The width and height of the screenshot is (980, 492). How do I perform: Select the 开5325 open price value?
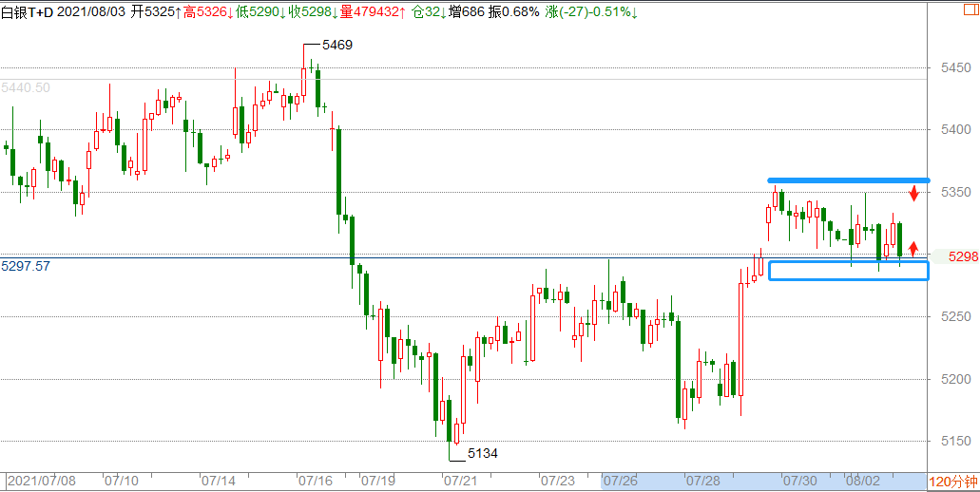click(x=156, y=11)
